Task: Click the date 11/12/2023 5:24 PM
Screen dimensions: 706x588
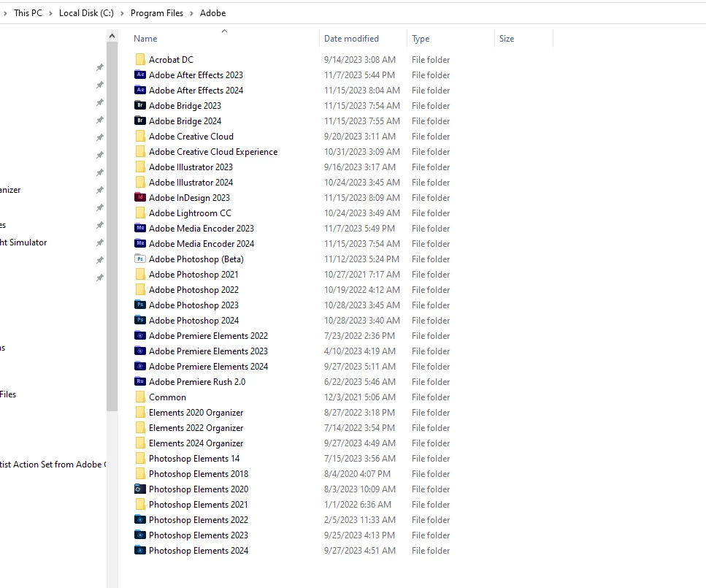Action: pyautogui.click(x=361, y=259)
